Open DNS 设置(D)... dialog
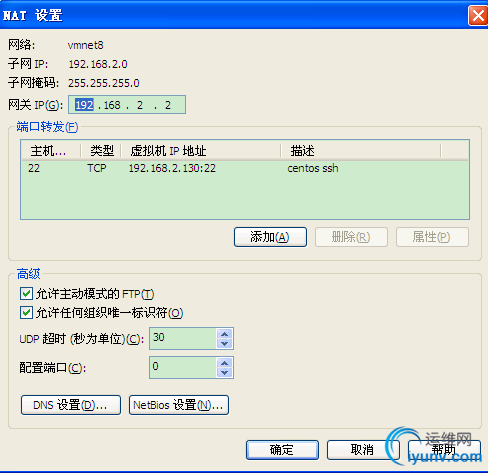This screenshot has width=488, height=473. tap(71, 405)
